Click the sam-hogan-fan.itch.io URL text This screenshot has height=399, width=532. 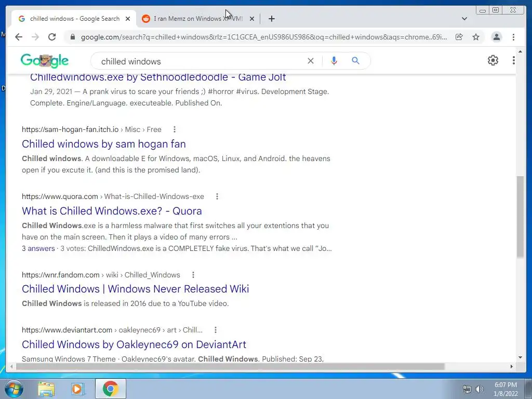coord(70,129)
